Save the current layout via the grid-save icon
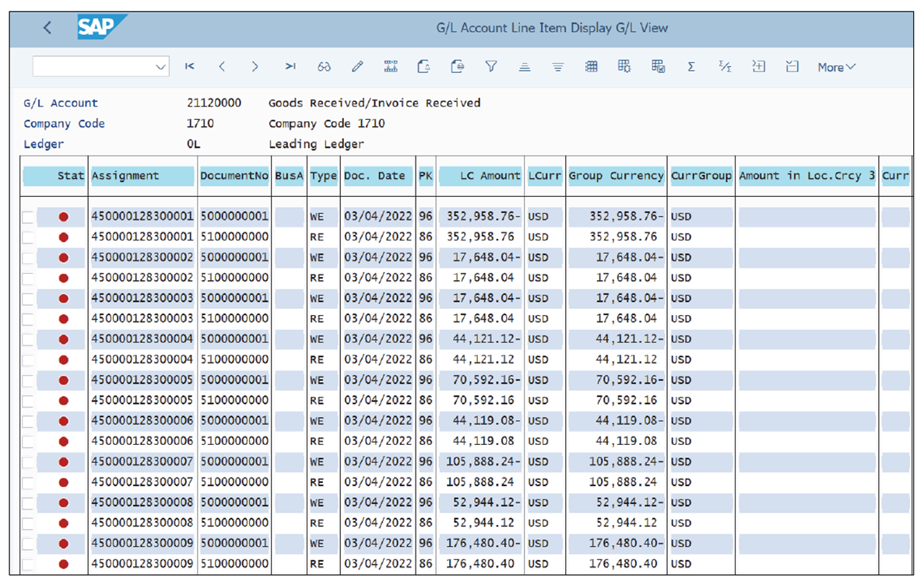Viewport: 924px width, 585px height. [x=658, y=67]
